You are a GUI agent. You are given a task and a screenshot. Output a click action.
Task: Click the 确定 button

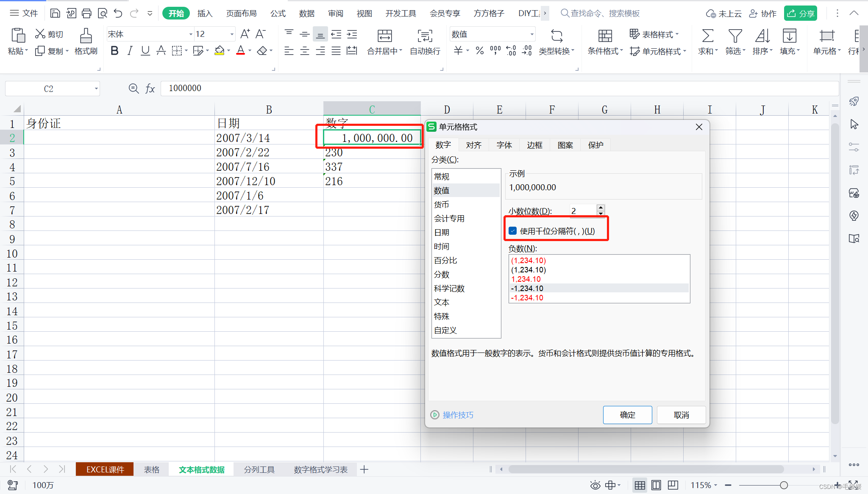627,415
